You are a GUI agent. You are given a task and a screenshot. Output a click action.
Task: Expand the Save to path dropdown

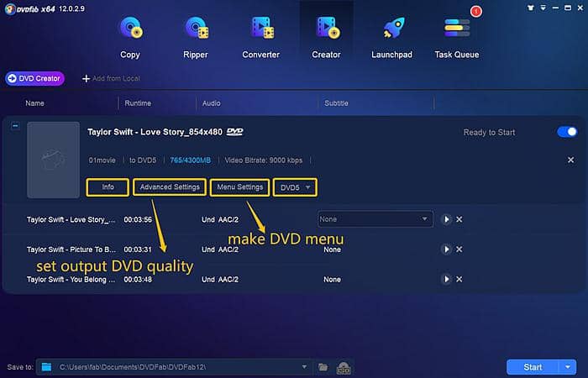pyautogui.click(x=304, y=367)
